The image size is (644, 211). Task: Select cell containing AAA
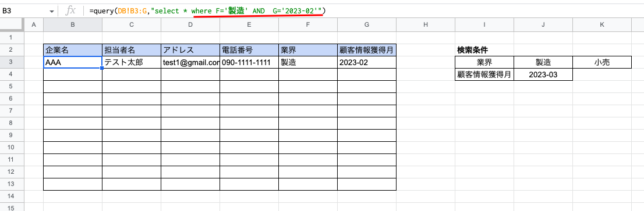click(73, 62)
